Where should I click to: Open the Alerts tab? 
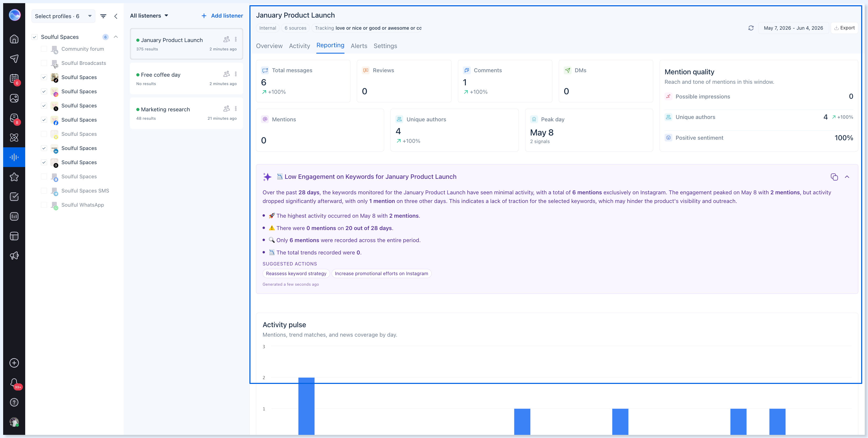click(x=359, y=46)
